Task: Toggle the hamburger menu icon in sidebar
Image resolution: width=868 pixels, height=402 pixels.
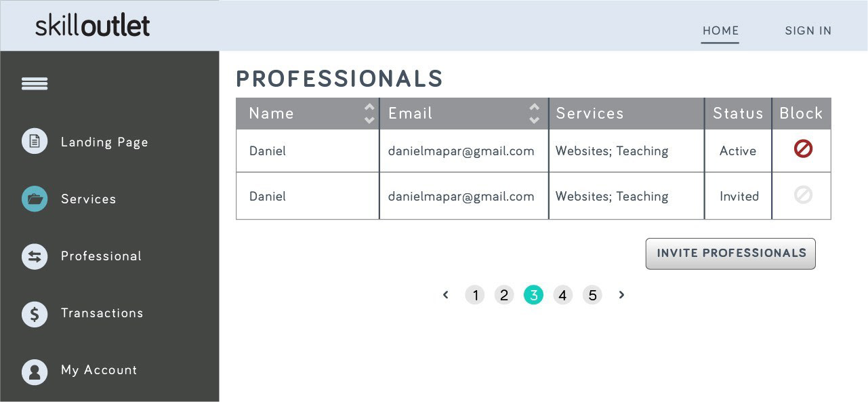Action: tap(35, 83)
